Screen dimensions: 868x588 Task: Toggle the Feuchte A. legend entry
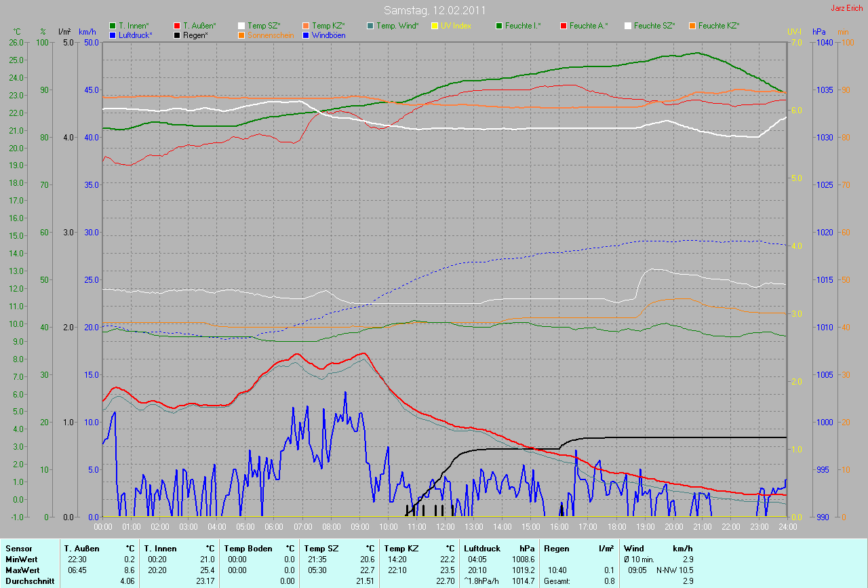(588, 26)
